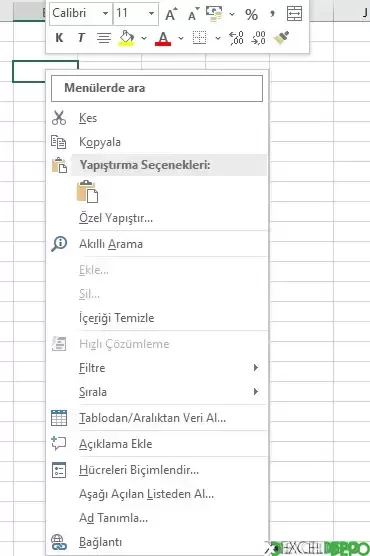Click Increase Decimal icon
The height and width of the screenshot is (556, 370).
tap(236, 38)
